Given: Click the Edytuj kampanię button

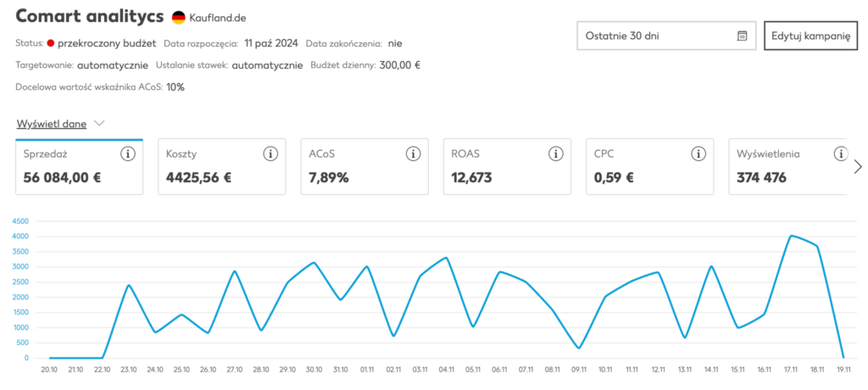Looking at the screenshot, I should pyautogui.click(x=810, y=36).
